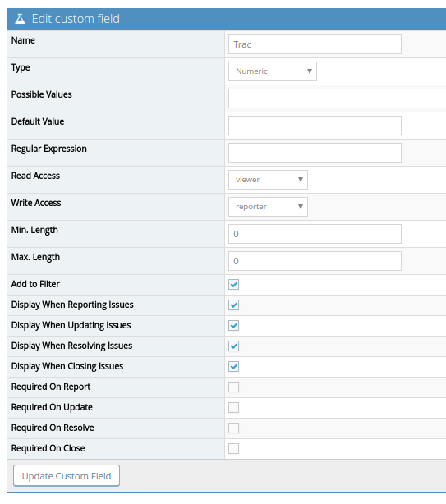Viewport: 446px width, 504px height.
Task: Toggle Display When Updating Issues checkbox
Action: (234, 326)
